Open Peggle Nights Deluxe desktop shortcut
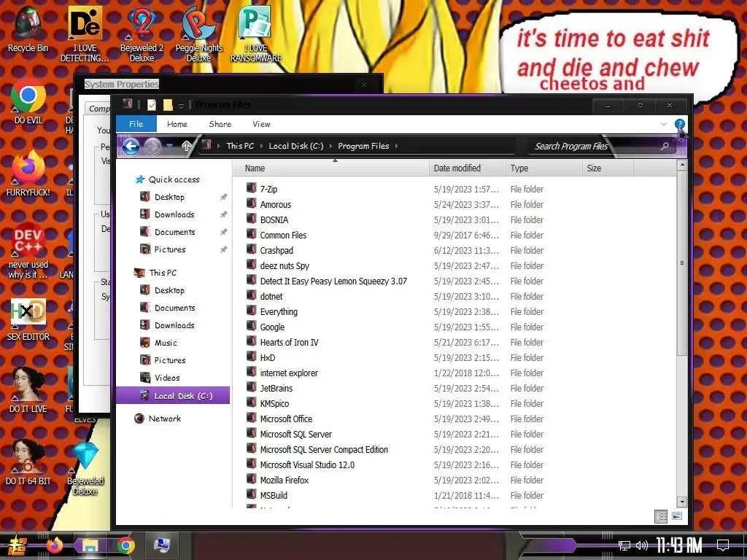The width and height of the screenshot is (747, 560). (x=198, y=34)
